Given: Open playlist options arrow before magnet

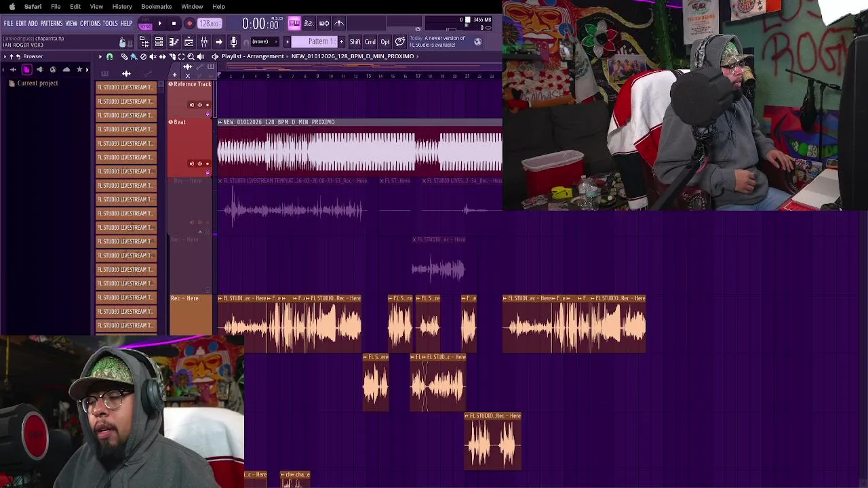Looking at the screenshot, I should (x=100, y=57).
